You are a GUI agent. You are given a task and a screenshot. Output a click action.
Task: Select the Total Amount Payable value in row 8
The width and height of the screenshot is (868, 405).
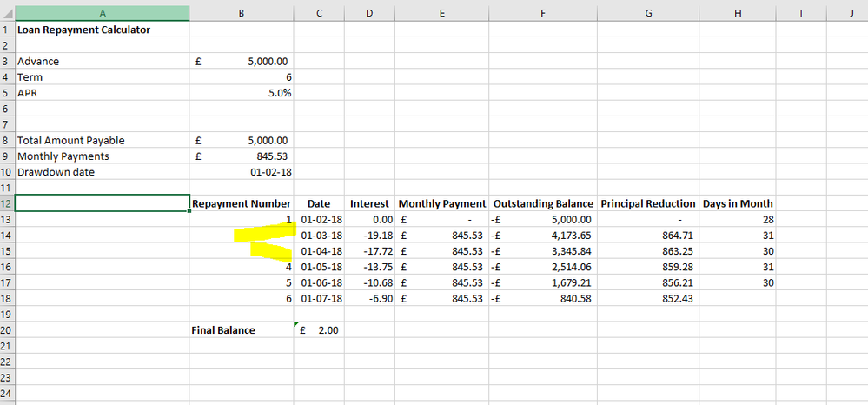[x=242, y=141]
